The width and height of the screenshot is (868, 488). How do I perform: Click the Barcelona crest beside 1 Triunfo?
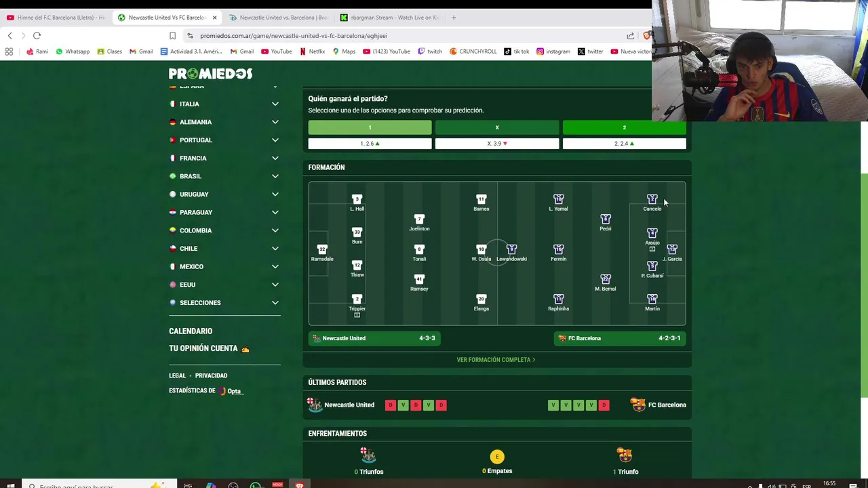[624, 455]
